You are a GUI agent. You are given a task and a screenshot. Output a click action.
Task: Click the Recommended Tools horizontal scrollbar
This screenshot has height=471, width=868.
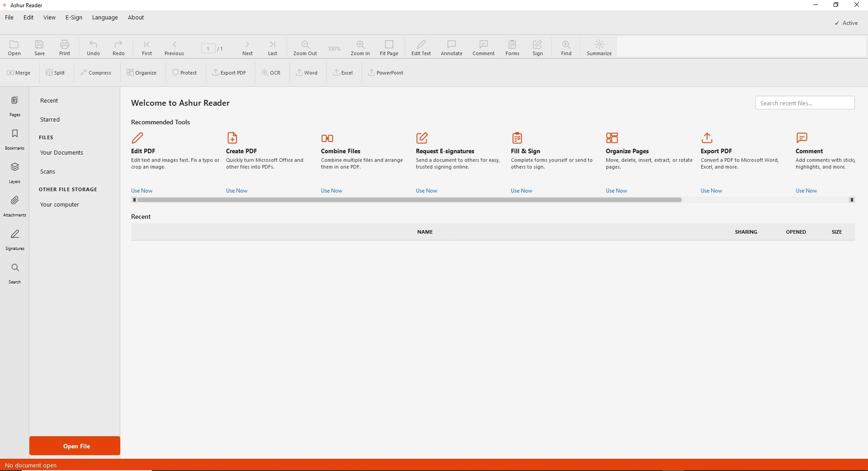click(x=410, y=200)
